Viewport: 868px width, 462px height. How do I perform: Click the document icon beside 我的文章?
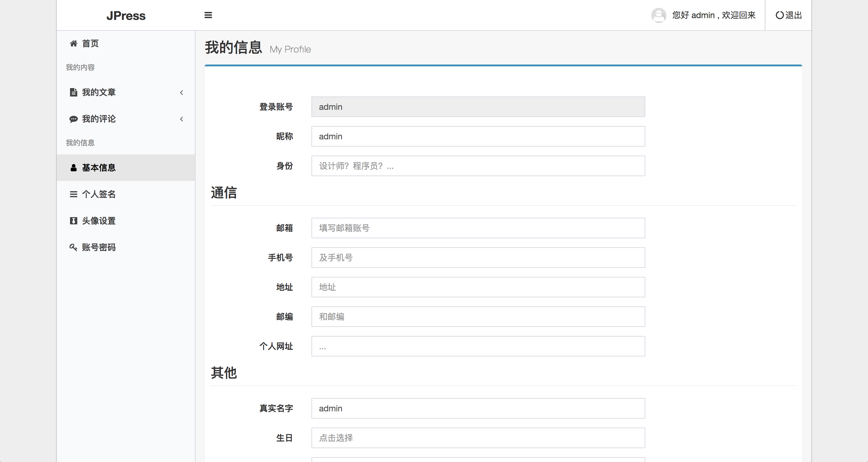pos(73,92)
